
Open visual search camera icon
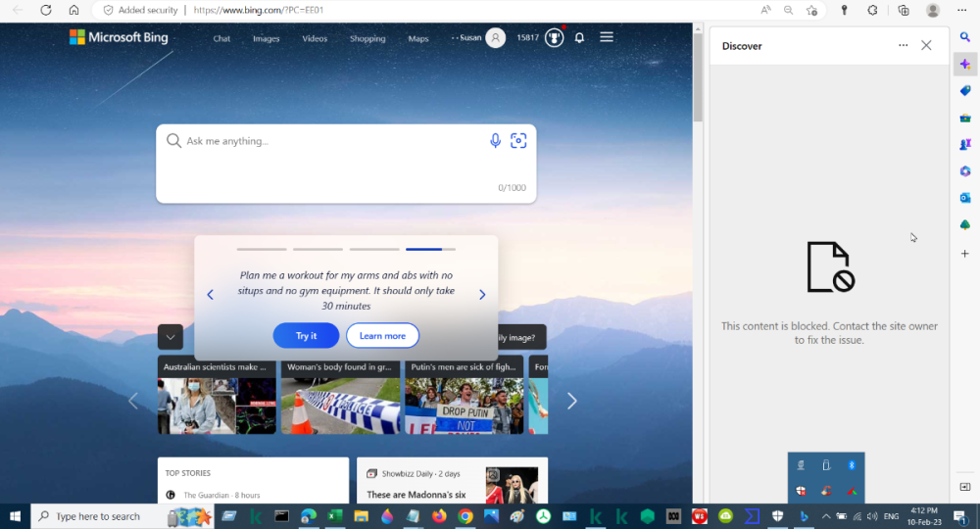pos(518,141)
